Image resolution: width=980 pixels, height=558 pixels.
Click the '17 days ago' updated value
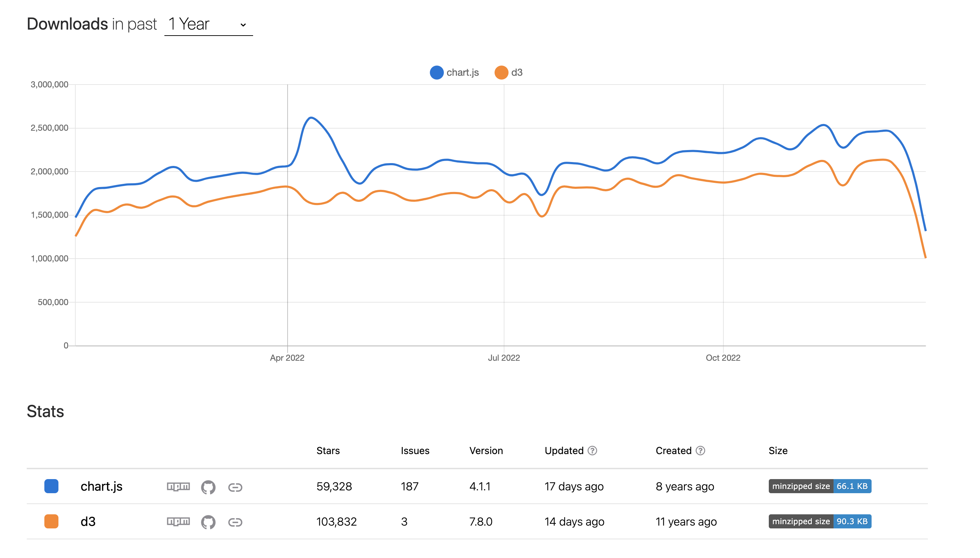(x=574, y=487)
